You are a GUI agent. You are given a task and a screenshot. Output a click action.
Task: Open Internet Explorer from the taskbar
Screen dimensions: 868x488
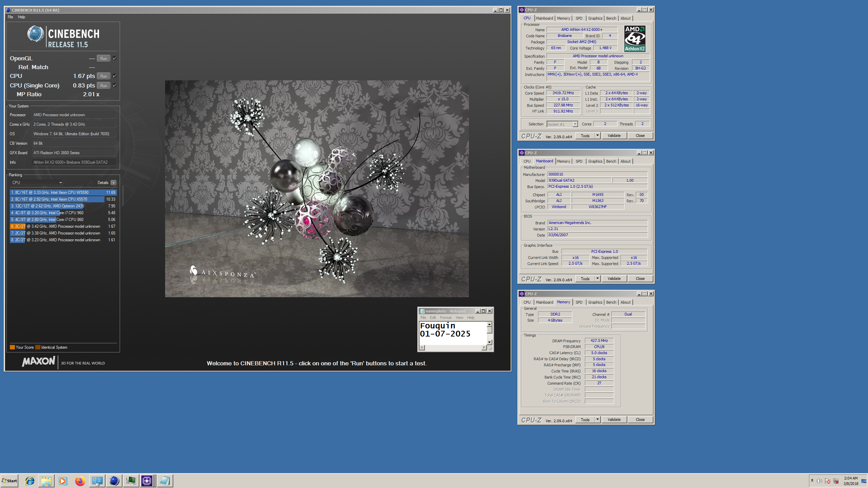(x=30, y=481)
